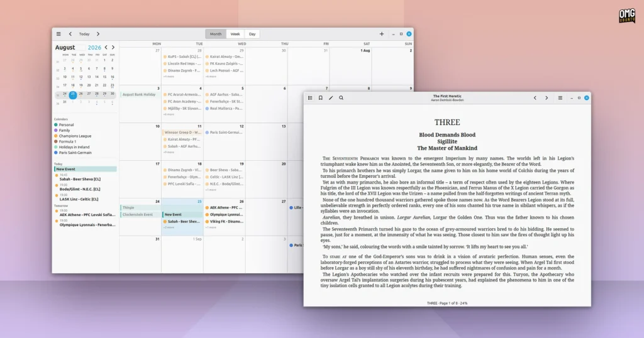
Task: Open Winnaar Groep D event
Action: pyautogui.click(x=182, y=133)
